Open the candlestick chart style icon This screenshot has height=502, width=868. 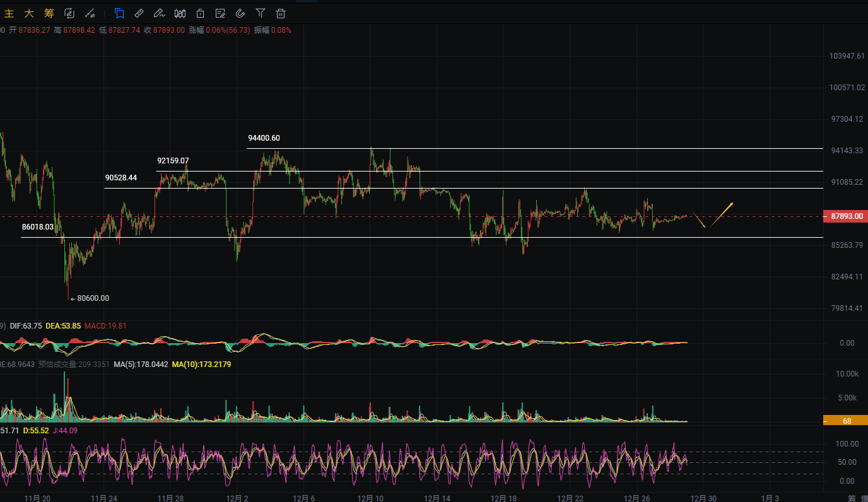[x=180, y=13]
